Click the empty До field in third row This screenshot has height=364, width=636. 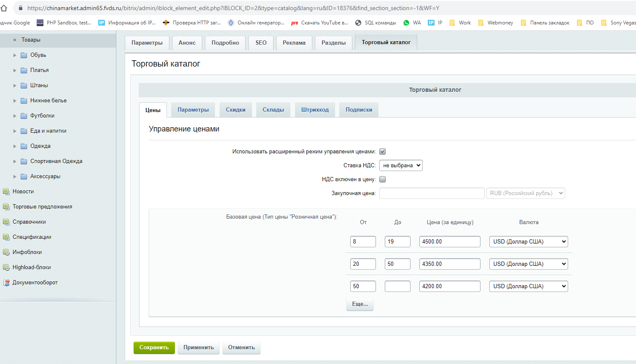point(397,286)
